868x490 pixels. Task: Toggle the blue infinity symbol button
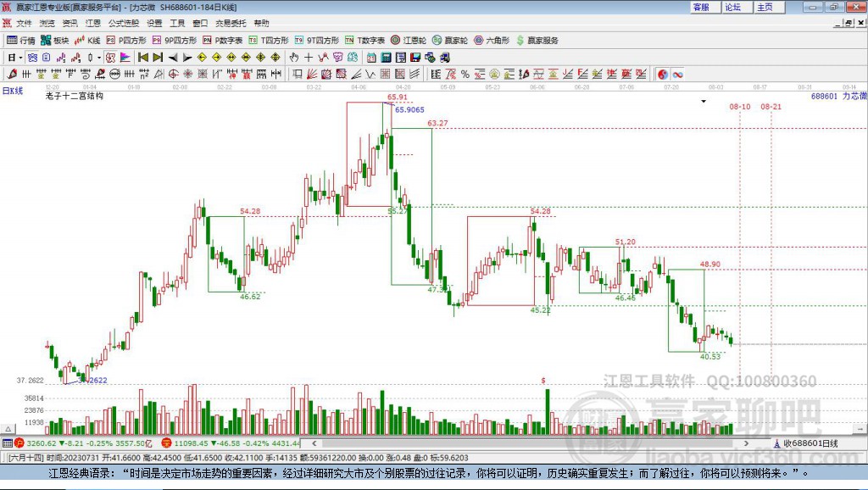point(677,75)
